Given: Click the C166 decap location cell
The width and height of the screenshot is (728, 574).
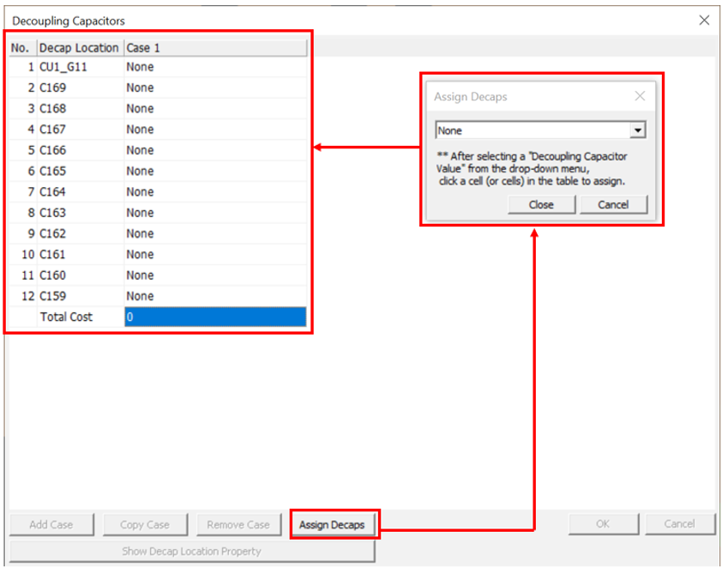Looking at the screenshot, I should pyautogui.click(x=79, y=150).
